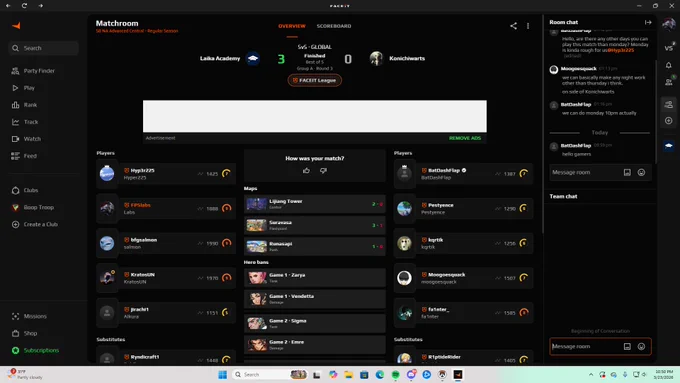The width and height of the screenshot is (680, 383).
Task: Switch to the Scoreboard tab
Action: click(x=334, y=26)
